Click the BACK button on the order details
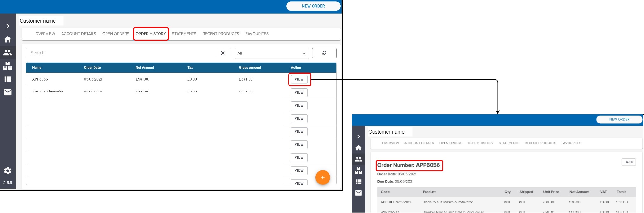This screenshot has height=213, width=644. (628, 162)
